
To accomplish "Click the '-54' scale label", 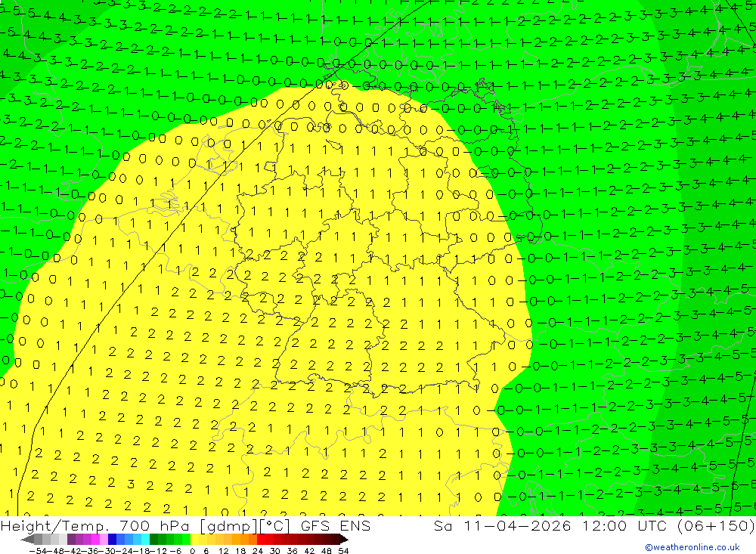I will pos(39,551).
